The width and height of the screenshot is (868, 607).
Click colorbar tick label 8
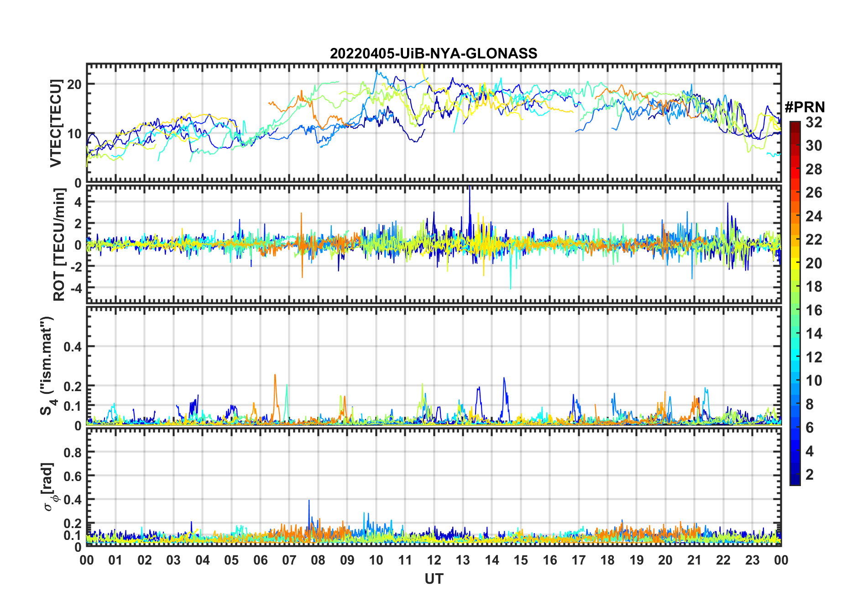(810, 404)
